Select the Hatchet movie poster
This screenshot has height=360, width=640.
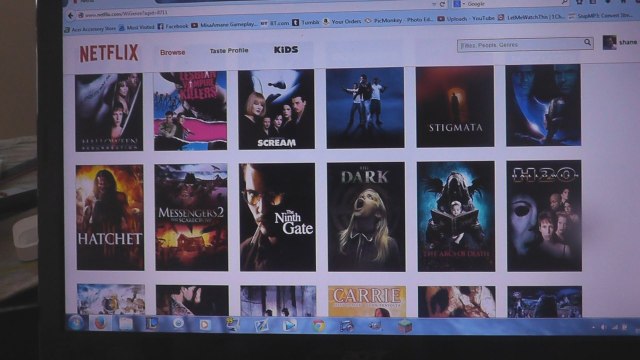pyautogui.click(x=110, y=218)
